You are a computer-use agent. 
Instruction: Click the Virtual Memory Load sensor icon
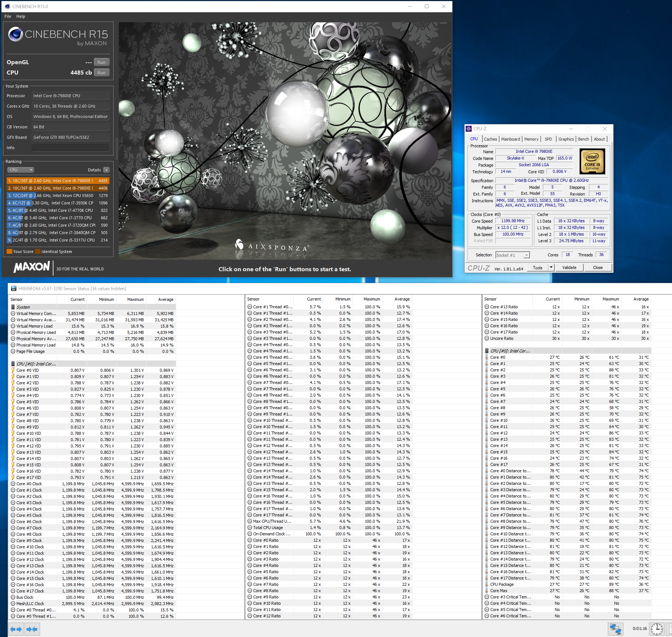coord(13,326)
